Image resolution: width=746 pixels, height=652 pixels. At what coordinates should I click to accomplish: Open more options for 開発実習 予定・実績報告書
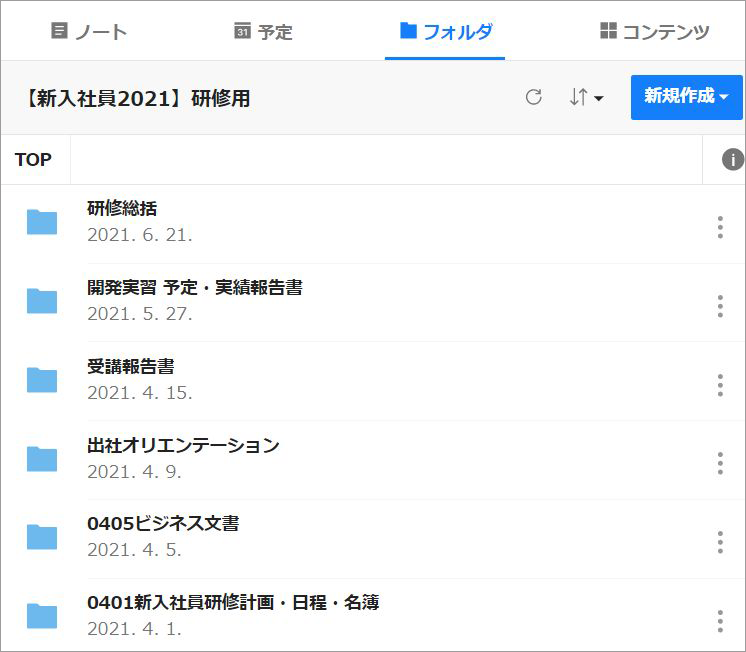[x=720, y=306]
